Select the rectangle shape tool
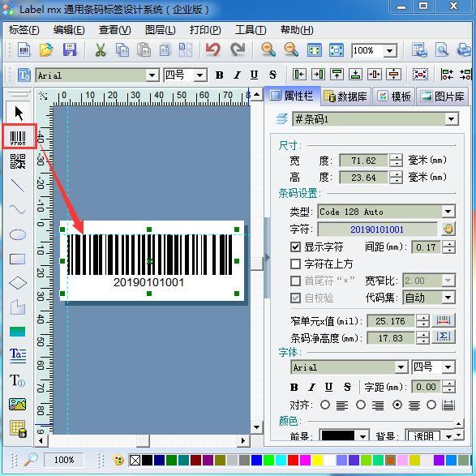This screenshot has width=476, height=476. 18,259
